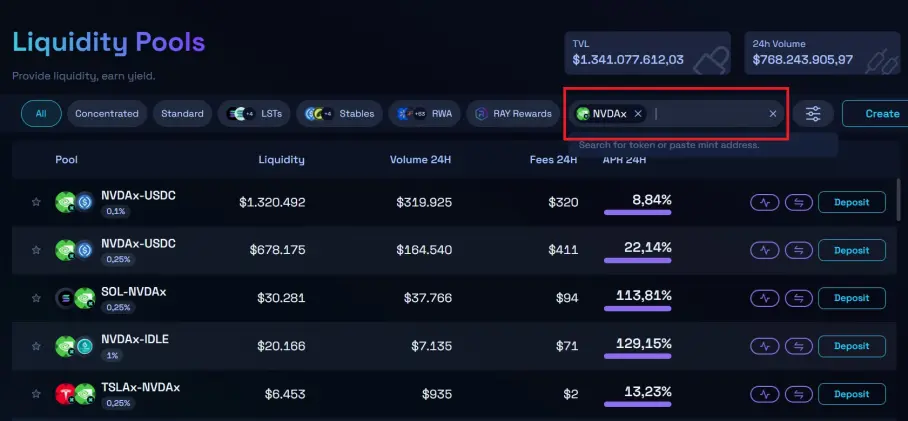Star the NVDAx-USDC 0,25% pool

pyautogui.click(x=36, y=250)
